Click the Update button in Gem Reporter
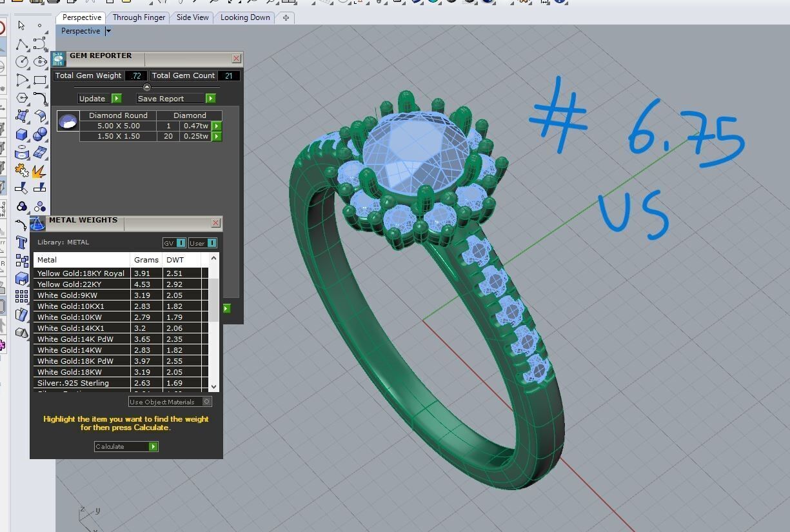 click(x=99, y=99)
